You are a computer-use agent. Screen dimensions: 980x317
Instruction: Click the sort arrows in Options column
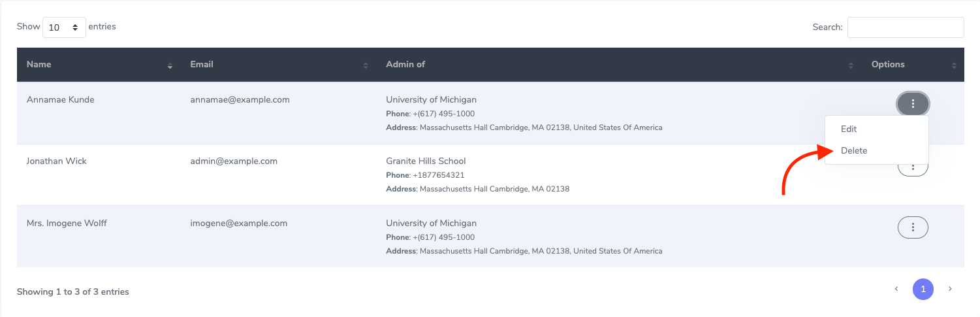coord(954,65)
